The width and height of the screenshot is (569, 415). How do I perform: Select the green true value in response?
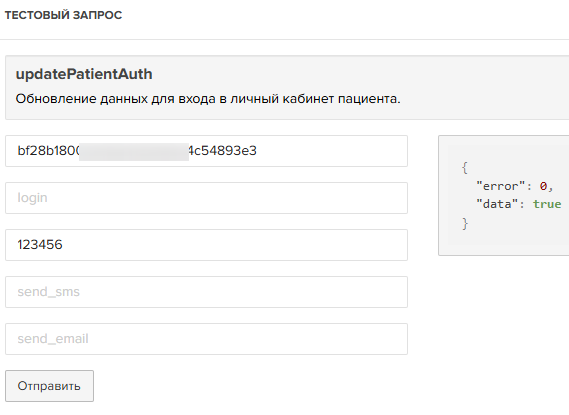(547, 204)
